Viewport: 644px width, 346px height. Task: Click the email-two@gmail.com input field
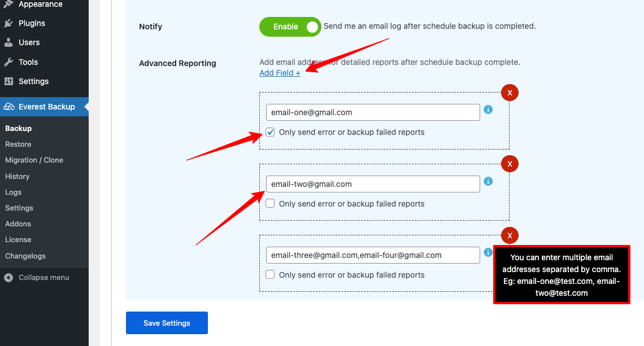pos(373,184)
